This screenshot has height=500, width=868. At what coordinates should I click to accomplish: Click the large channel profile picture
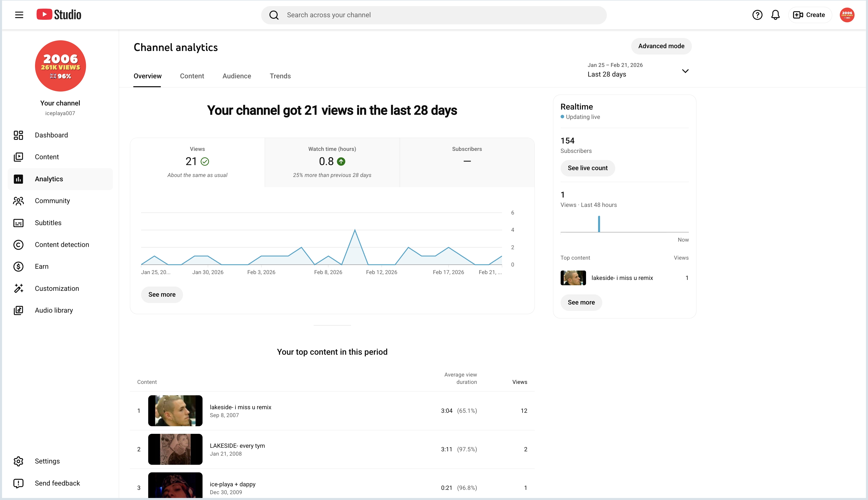pyautogui.click(x=60, y=66)
